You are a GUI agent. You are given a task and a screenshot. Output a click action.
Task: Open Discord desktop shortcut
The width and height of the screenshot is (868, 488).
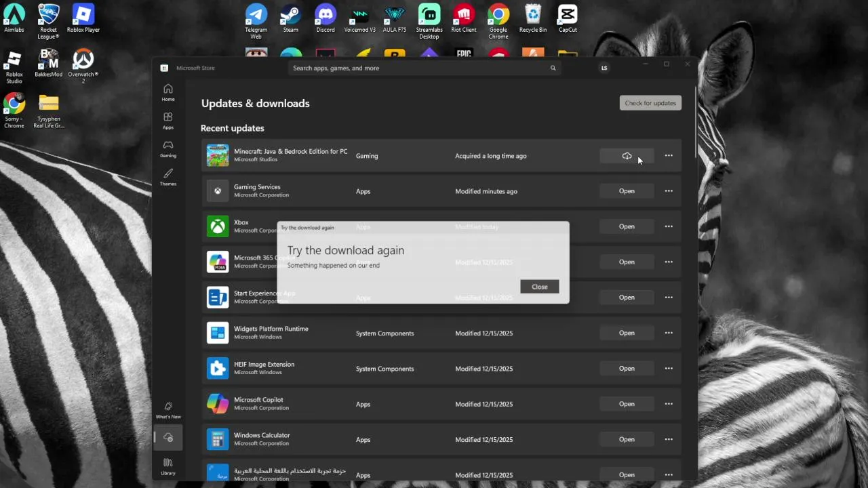[x=325, y=18]
